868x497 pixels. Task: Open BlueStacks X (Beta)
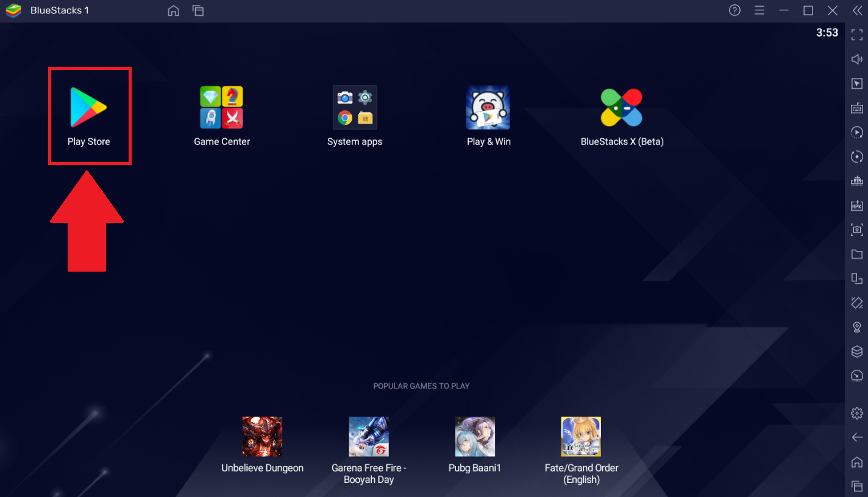coord(622,116)
